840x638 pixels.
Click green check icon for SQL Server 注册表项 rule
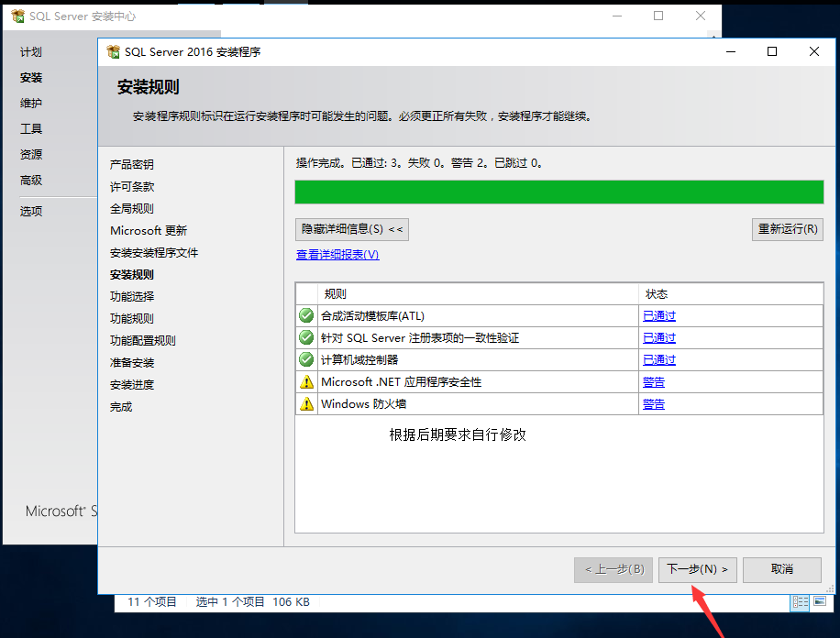coord(306,337)
